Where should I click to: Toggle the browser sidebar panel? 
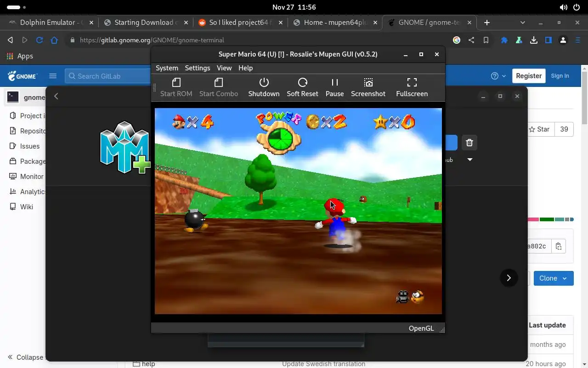(548, 40)
